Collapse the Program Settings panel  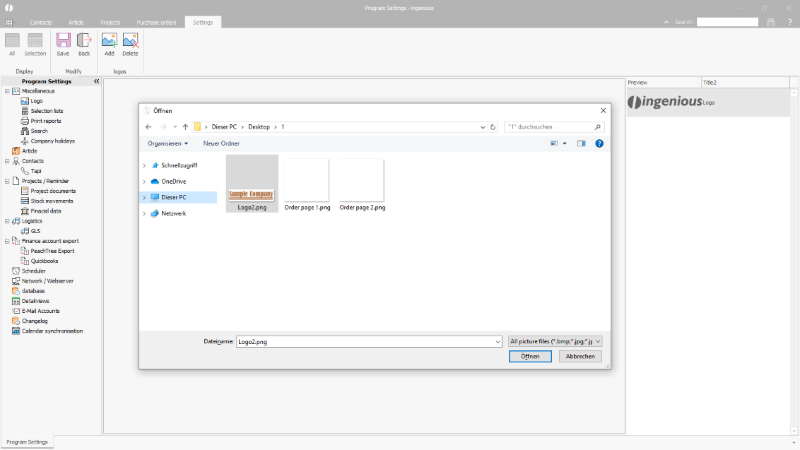(96, 81)
